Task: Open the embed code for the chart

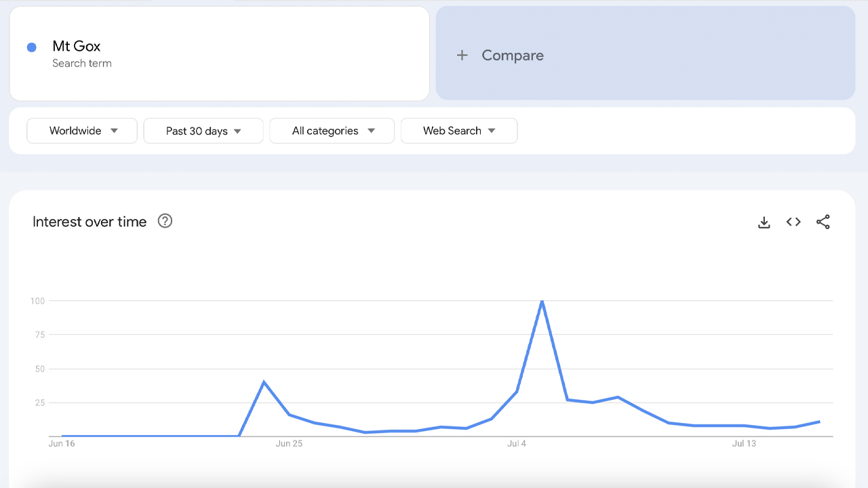Action: coord(793,222)
